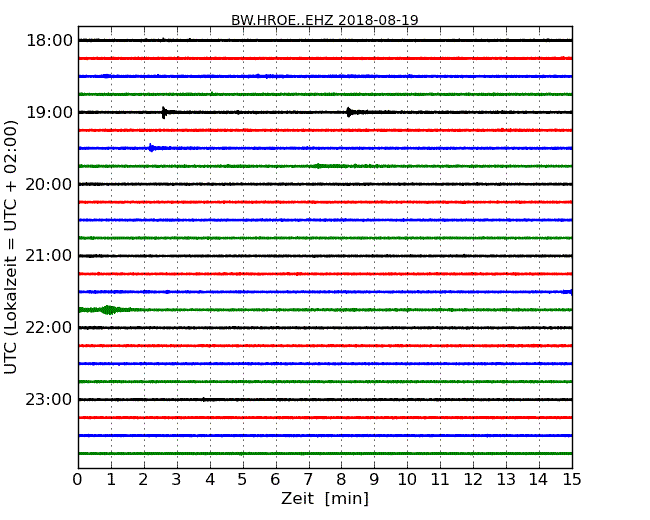The height and width of the screenshot is (520, 650).
Task: Click x-axis tick label 13
Action: pyautogui.click(x=506, y=480)
